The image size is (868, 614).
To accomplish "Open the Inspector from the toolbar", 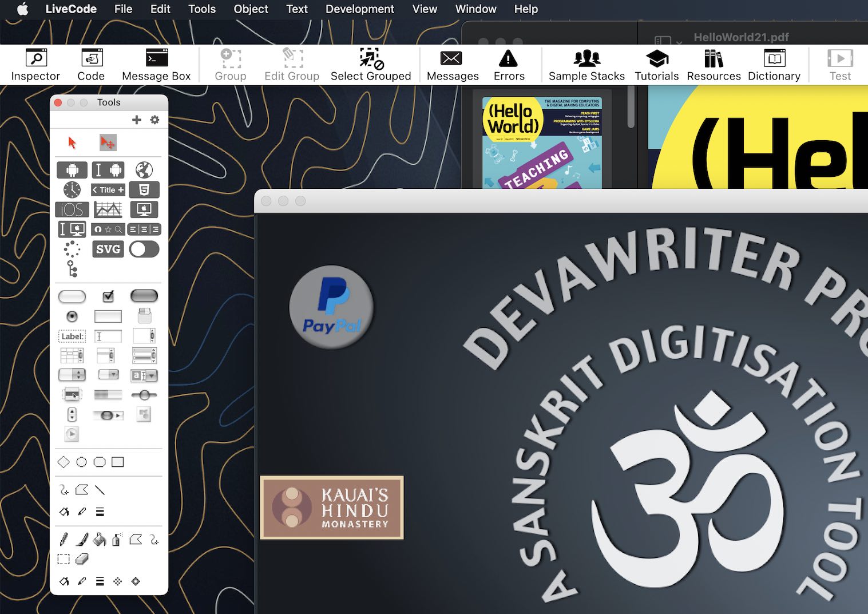I will pos(35,65).
